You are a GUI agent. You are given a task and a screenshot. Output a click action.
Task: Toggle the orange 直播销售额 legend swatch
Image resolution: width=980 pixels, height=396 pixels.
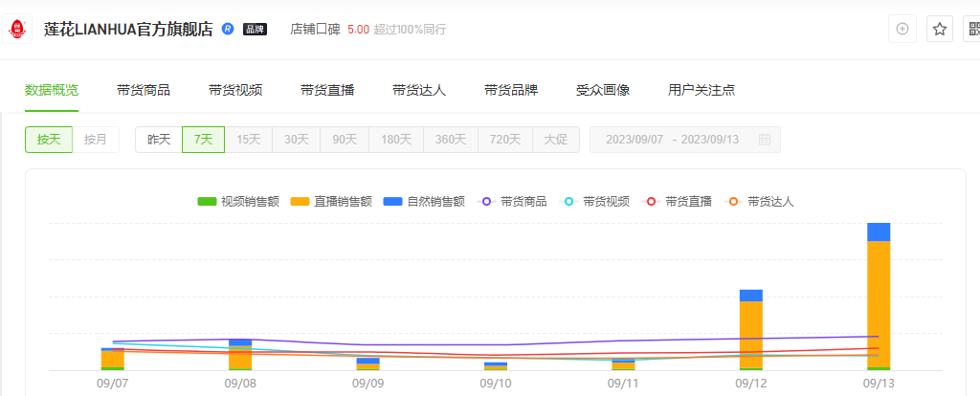click(300, 202)
